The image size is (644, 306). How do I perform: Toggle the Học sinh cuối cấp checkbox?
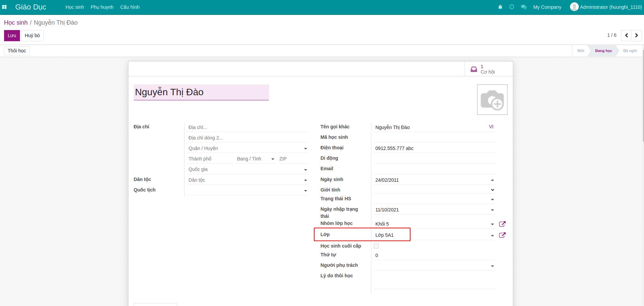[x=376, y=246]
